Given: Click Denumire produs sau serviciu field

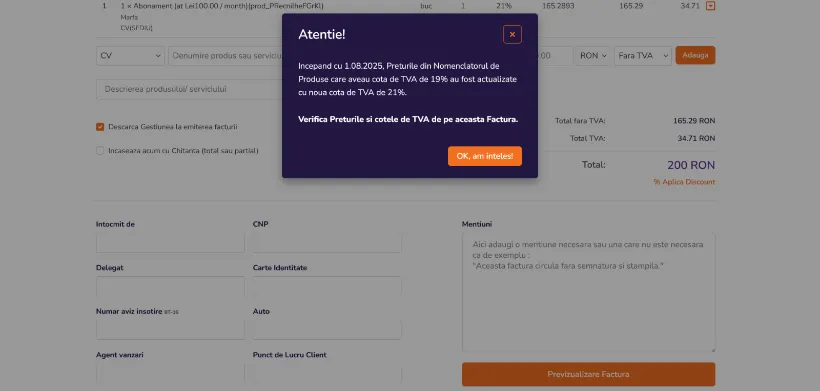Looking at the screenshot, I should (225, 55).
